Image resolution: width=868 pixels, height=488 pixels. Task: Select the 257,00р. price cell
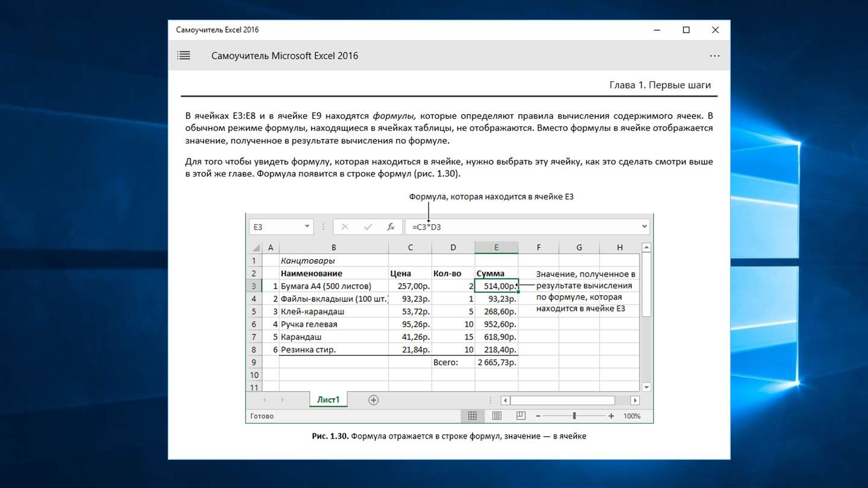410,286
